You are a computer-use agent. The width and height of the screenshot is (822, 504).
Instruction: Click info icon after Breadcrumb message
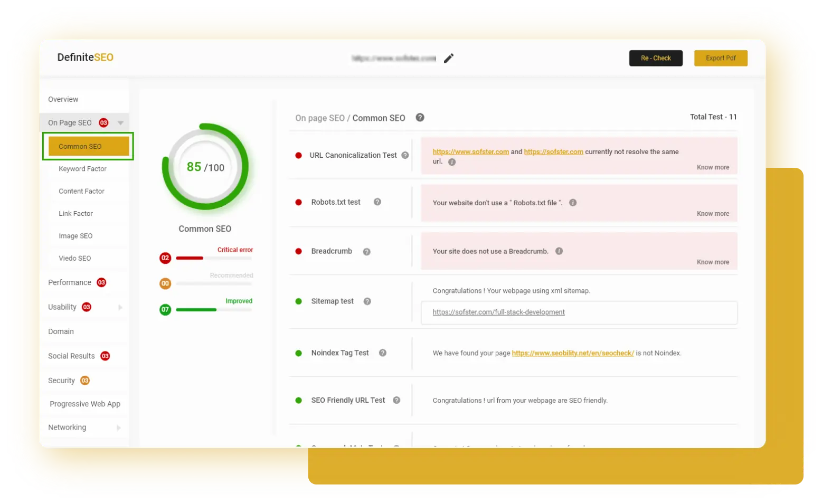click(x=559, y=251)
